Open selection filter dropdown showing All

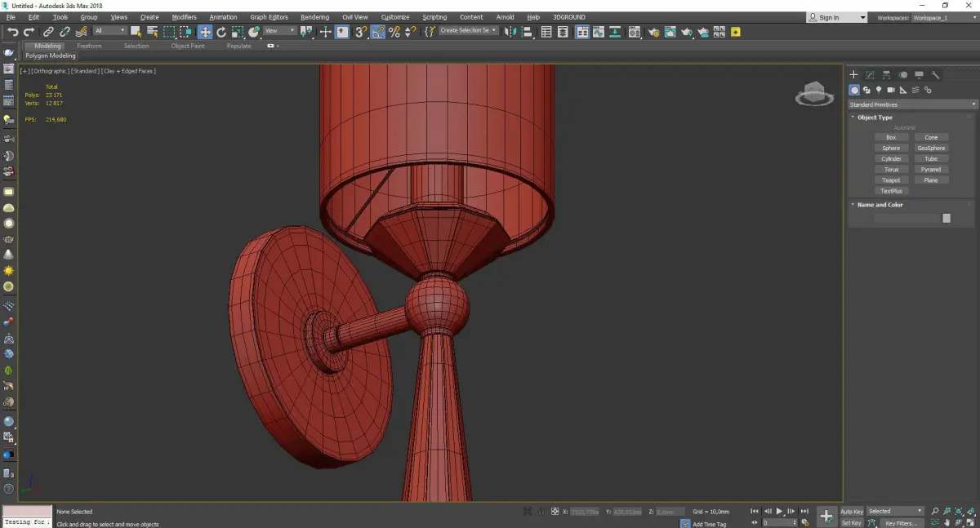(110, 31)
